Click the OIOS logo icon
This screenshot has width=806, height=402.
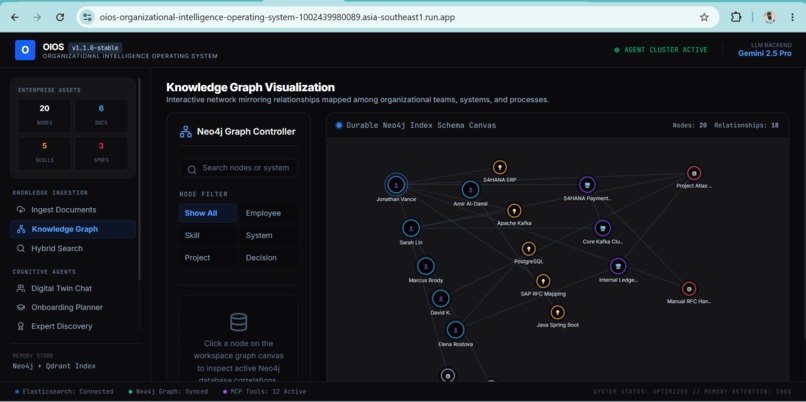25,50
